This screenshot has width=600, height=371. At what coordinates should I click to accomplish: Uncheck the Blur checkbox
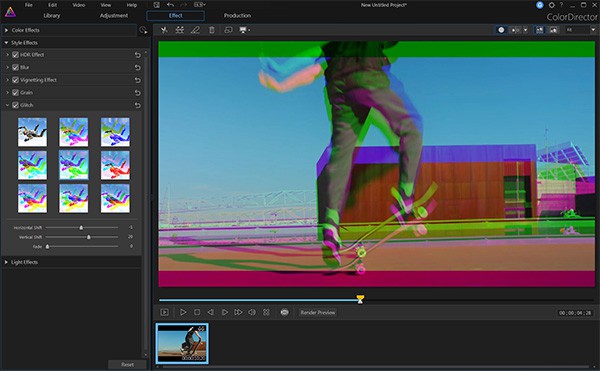[x=15, y=67]
